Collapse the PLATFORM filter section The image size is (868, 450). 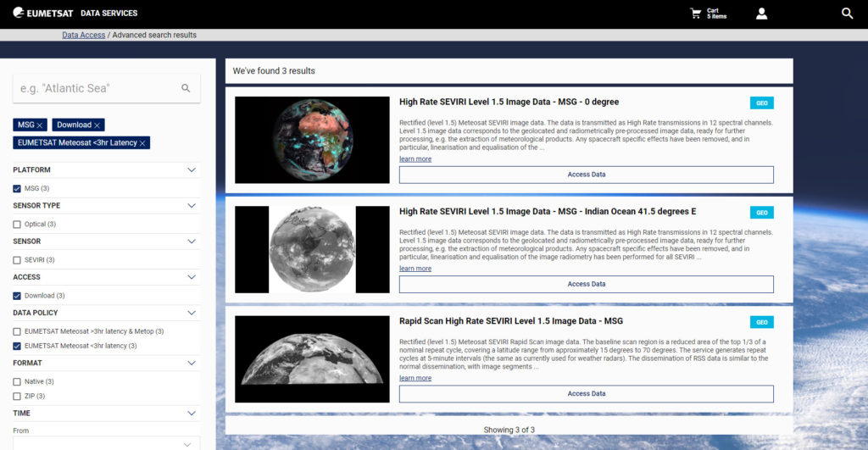point(192,170)
